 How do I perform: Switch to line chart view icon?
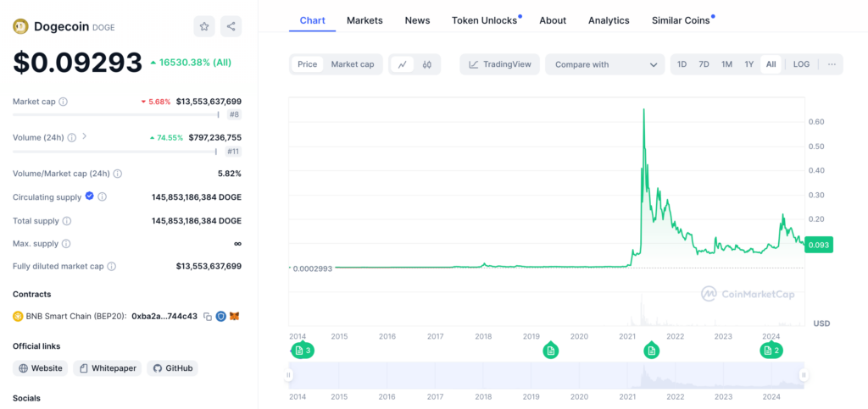(403, 64)
